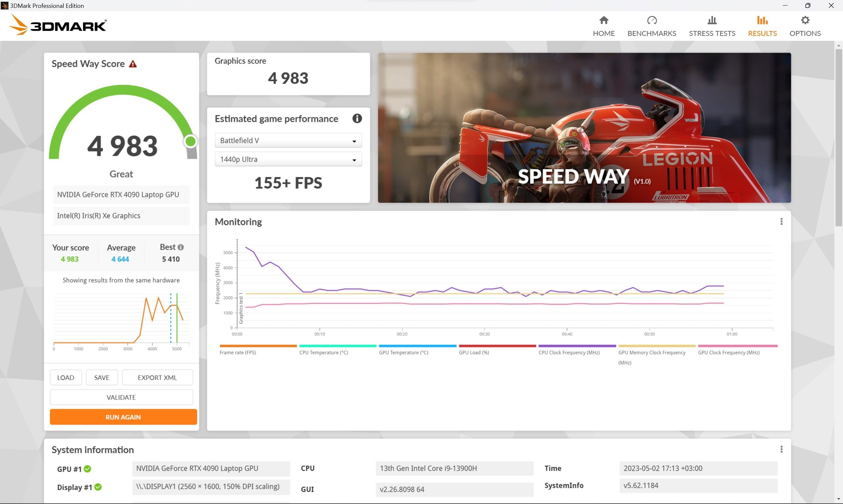
Task: Click the SystemInfo version v5.62.1184
Action: point(698,486)
